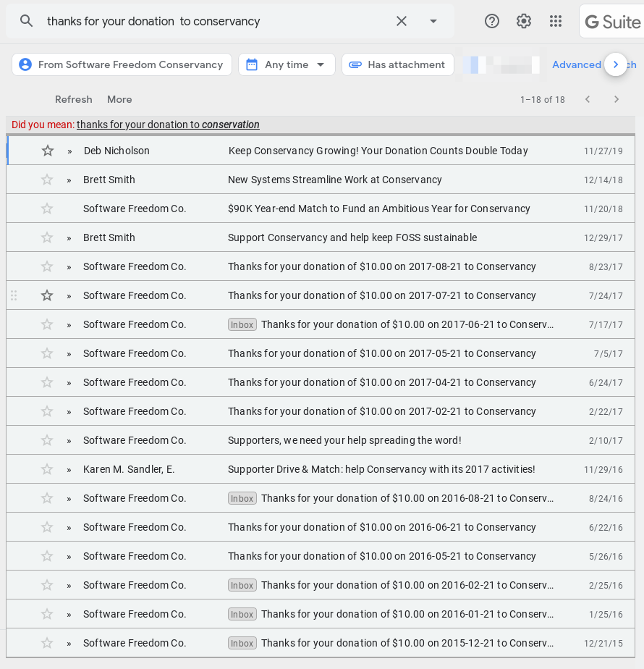The width and height of the screenshot is (644, 669).
Task: Apply the Has attachment filter
Action: point(397,64)
